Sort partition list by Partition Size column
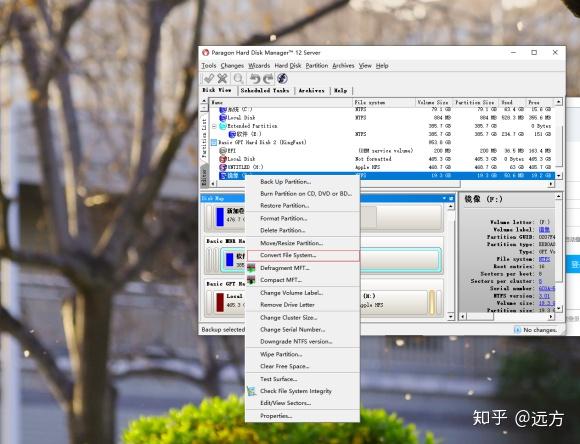Screen dimensions: 580x444 point(476,102)
